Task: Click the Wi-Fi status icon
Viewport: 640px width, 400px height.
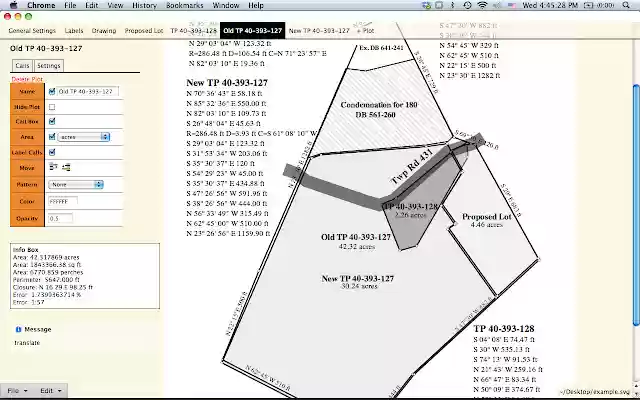Action: (482, 5)
